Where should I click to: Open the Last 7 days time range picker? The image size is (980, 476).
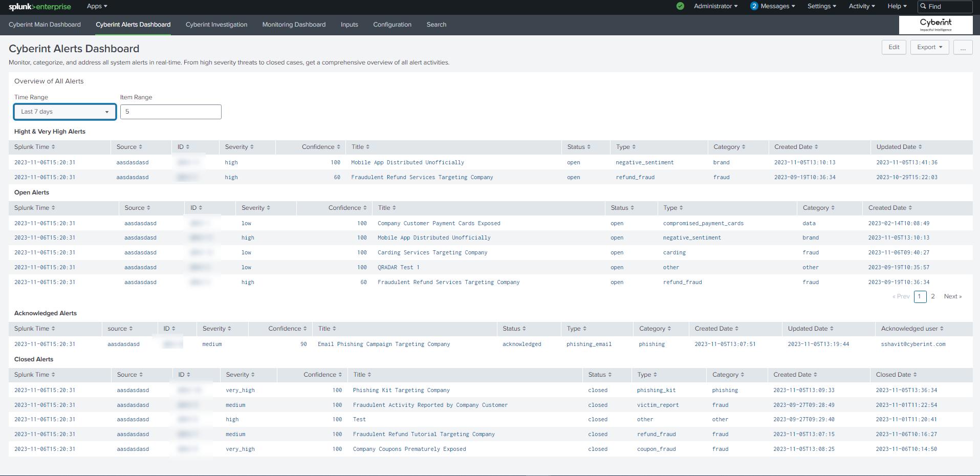(65, 112)
